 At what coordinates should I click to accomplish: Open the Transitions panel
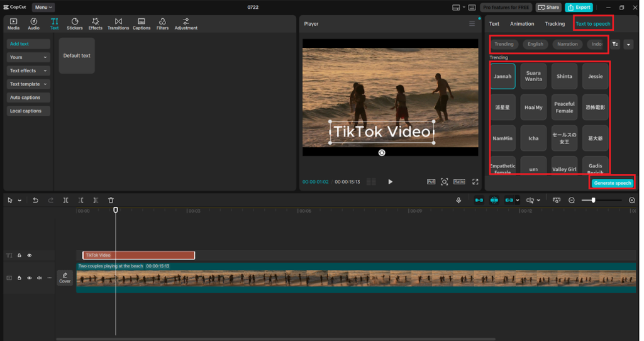coord(118,24)
